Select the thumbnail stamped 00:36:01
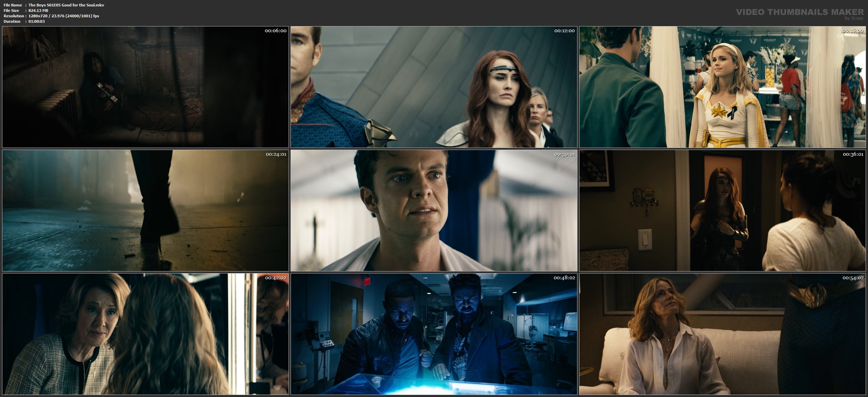Viewport: 868px width, 397px height. tap(722, 210)
